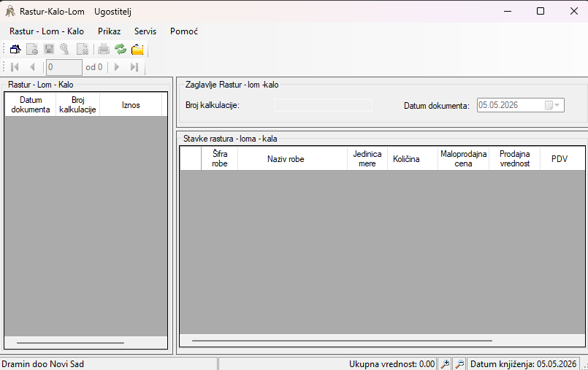Open the Prikaz menu

109,31
